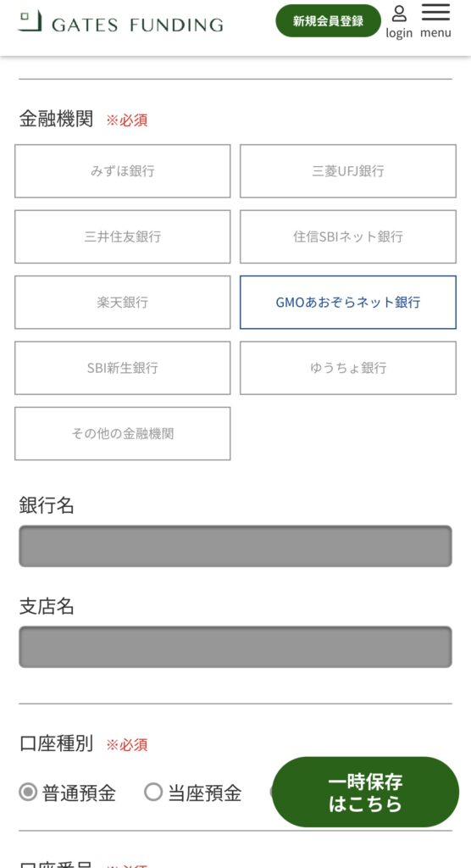The height and width of the screenshot is (868, 471).
Task: Select 三菱UFJ銀行 option
Action: (x=348, y=171)
